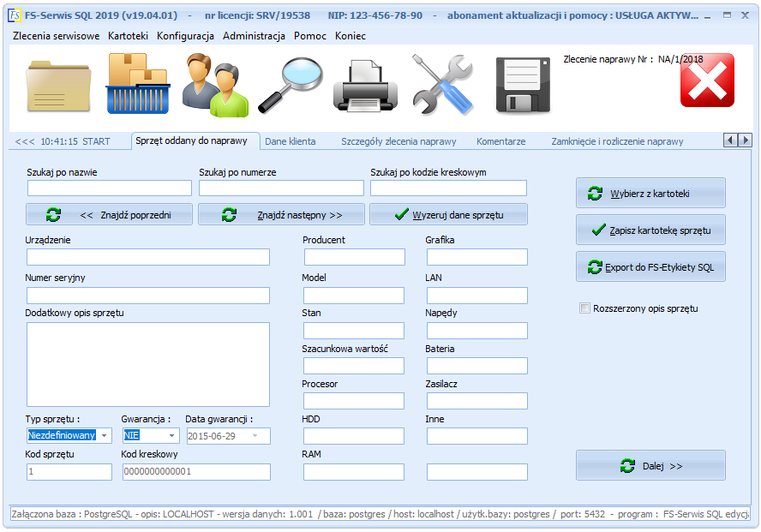Screen dimensions: 761x532
Task: Open the Pomoc menu
Action: pyautogui.click(x=310, y=36)
